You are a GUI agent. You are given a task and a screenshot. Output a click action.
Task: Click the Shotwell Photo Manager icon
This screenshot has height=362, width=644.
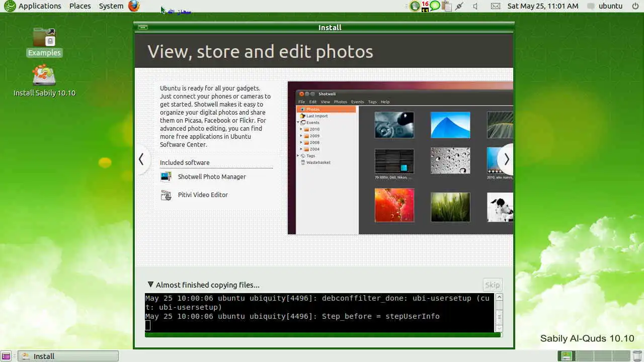(166, 176)
